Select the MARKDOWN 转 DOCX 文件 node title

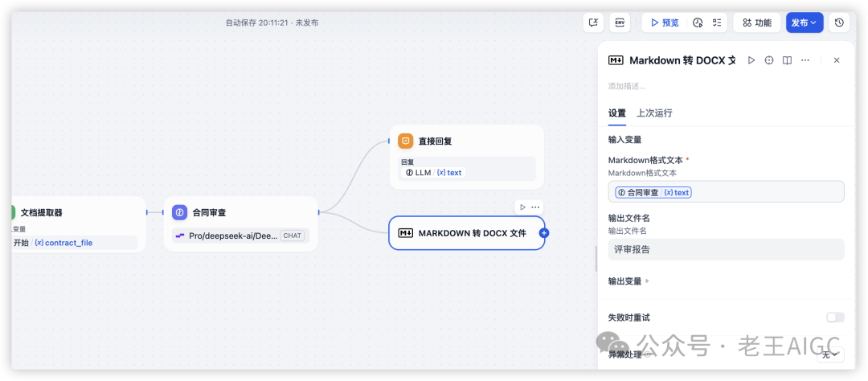point(473,233)
